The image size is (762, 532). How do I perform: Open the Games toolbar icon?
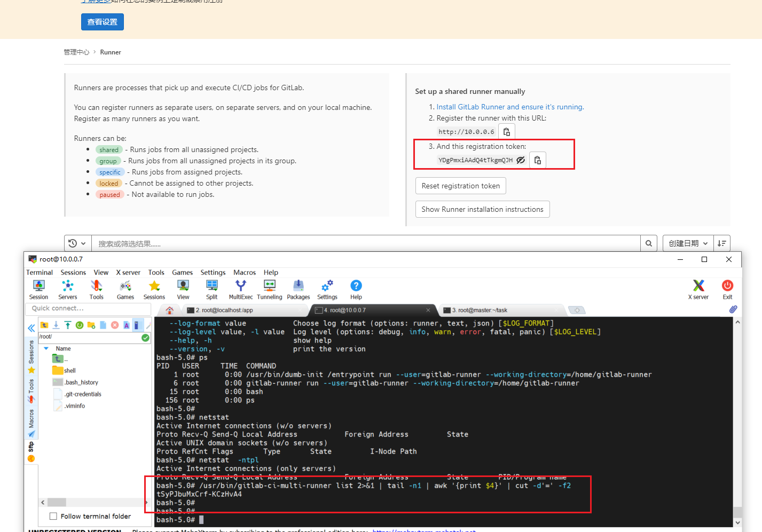pyautogui.click(x=125, y=290)
